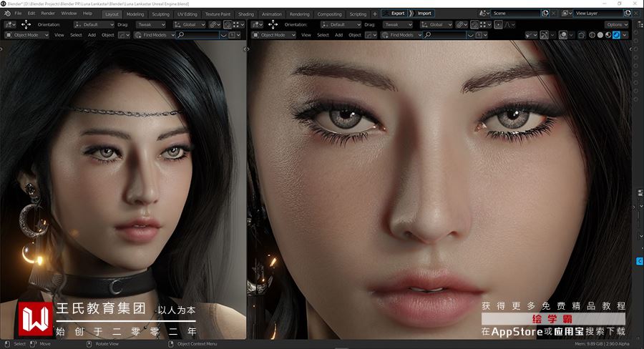Screen dimensions: 644x349
Task: Open the Render menu
Action: [x=48, y=14]
